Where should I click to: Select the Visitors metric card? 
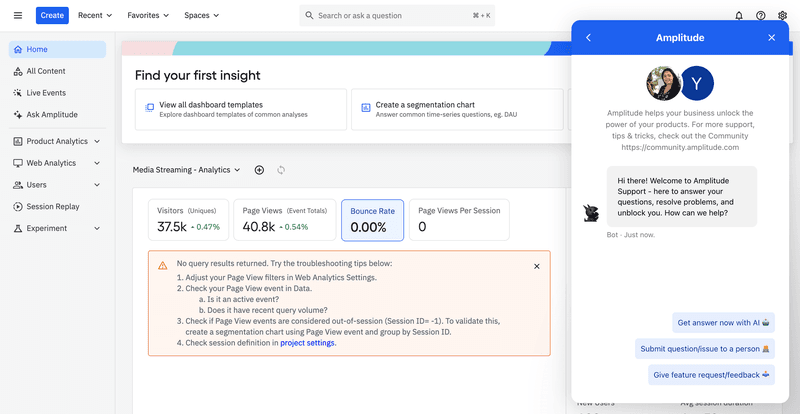point(188,220)
